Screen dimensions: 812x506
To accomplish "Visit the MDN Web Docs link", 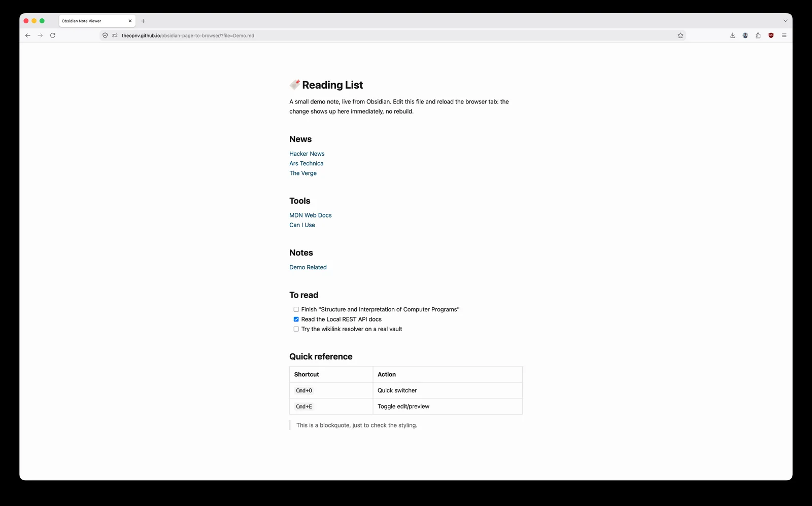I will coord(311,215).
